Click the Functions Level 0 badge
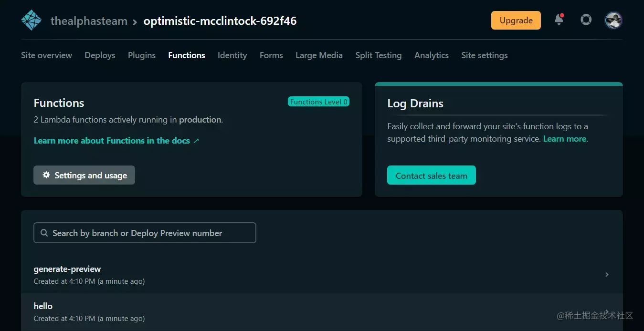The image size is (644, 331). pos(318,102)
